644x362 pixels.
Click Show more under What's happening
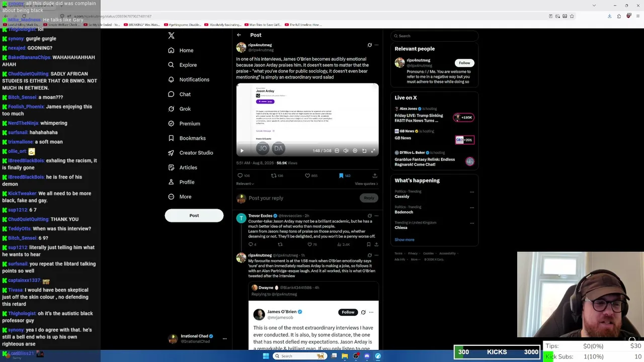click(405, 240)
